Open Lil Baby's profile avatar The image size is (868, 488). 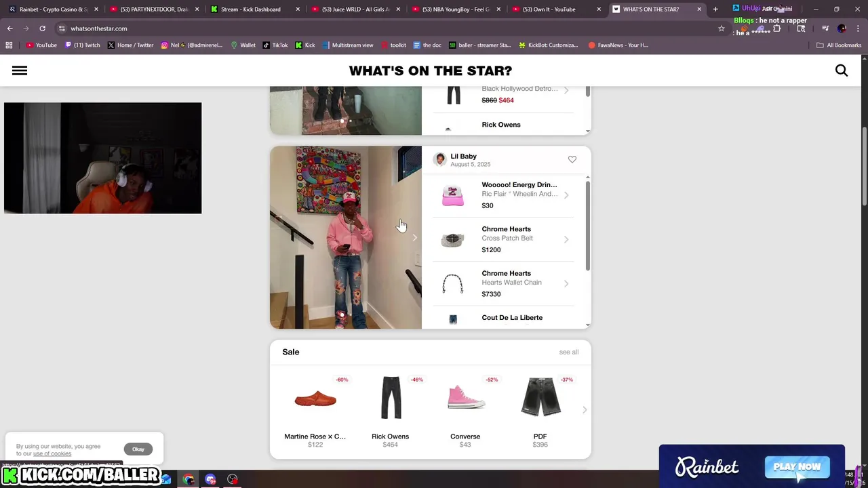coord(440,159)
